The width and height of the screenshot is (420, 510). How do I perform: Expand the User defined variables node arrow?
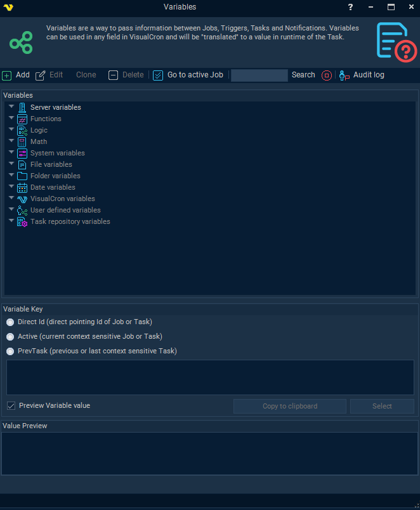tap(11, 209)
